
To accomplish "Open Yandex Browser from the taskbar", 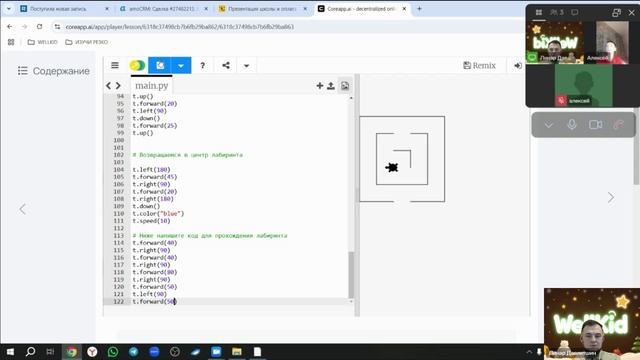I will pyautogui.click(x=92, y=351).
